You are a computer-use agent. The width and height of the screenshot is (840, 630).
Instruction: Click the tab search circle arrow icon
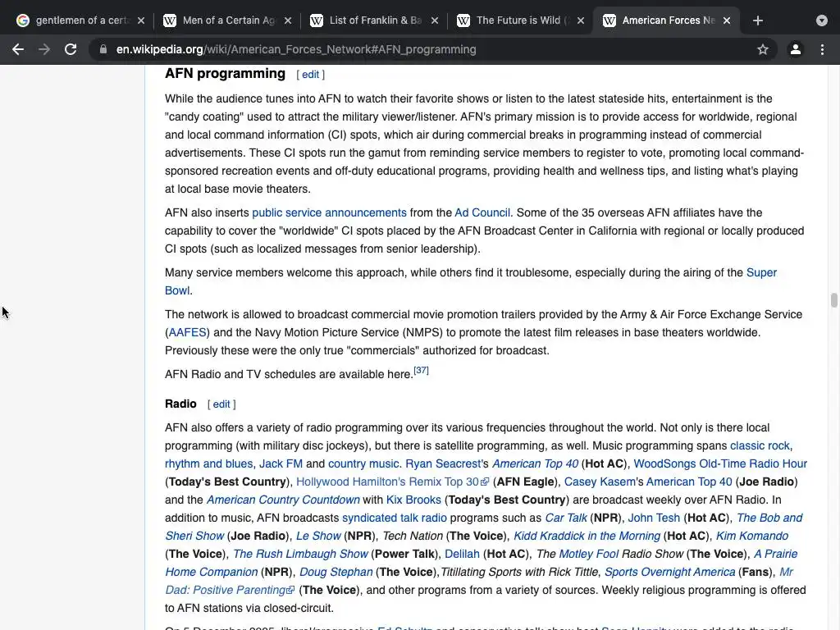coord(822,21)
